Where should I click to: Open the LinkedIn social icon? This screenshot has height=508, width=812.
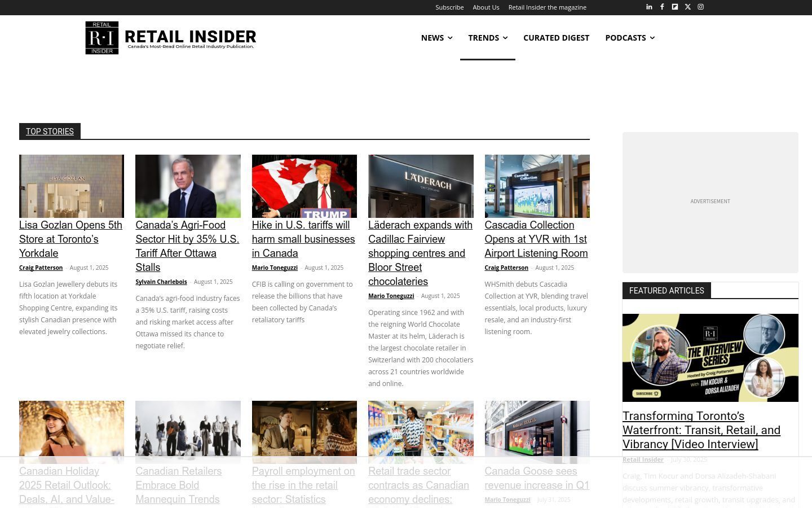tap(649, 7)
